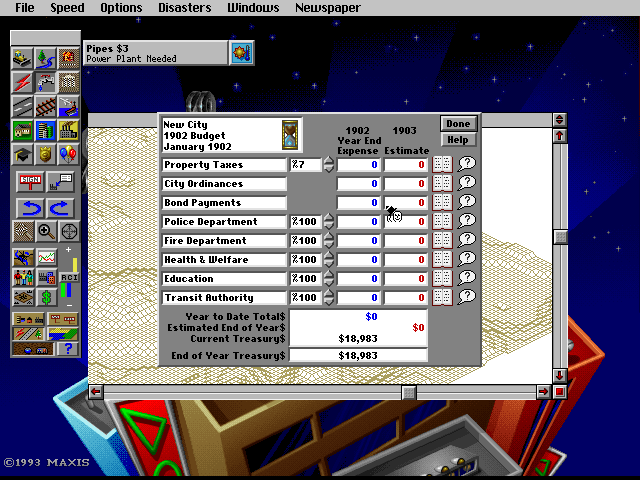Select the Recreation balloons tool
Screen dimensions: 640x480
(x=69, y=154)
